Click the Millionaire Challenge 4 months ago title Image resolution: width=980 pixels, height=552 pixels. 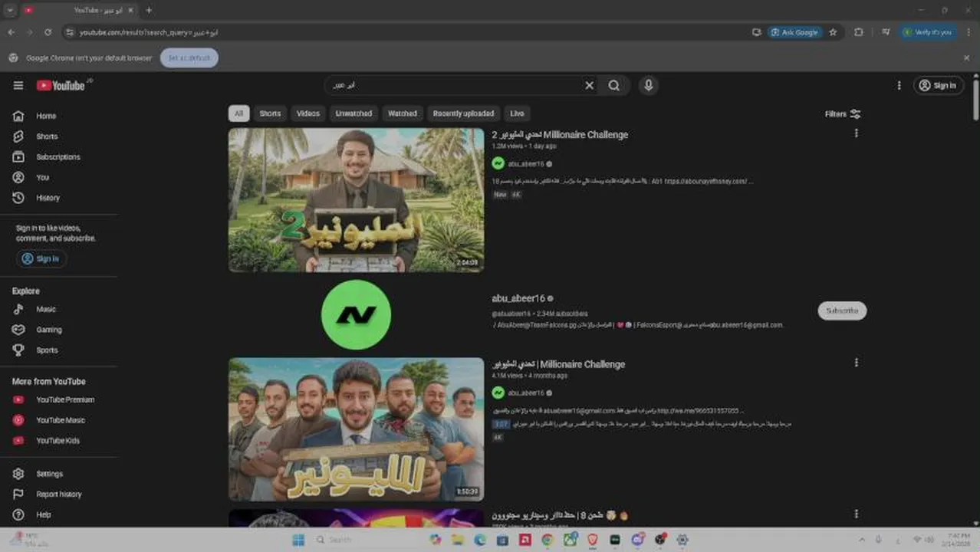click(x=559, y=364)
